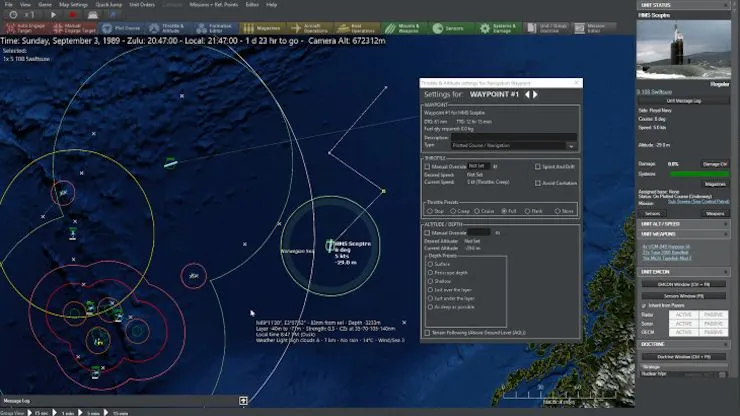
Task: Click the Auto Engage Target toolbar button
Action: tap(26, 28)
